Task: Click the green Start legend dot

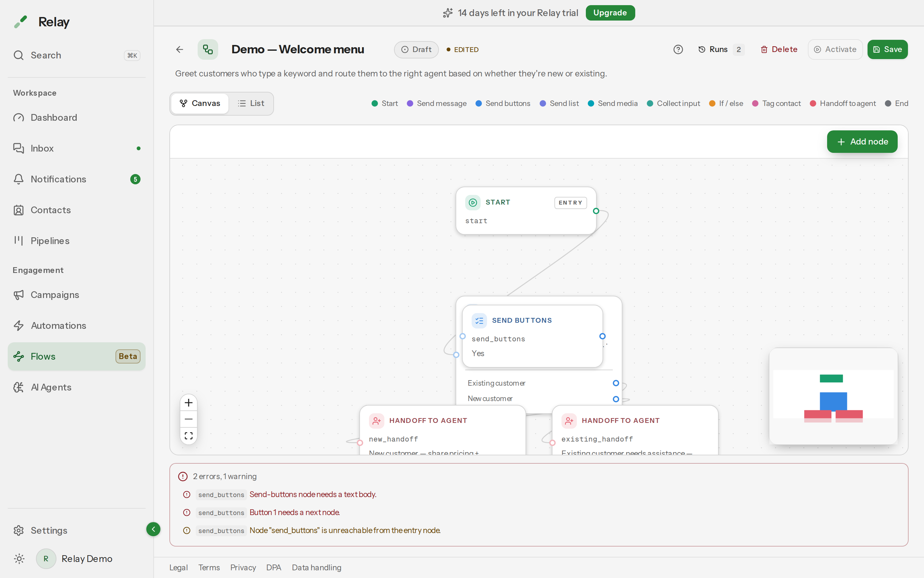Action: [x=374, y=103]
